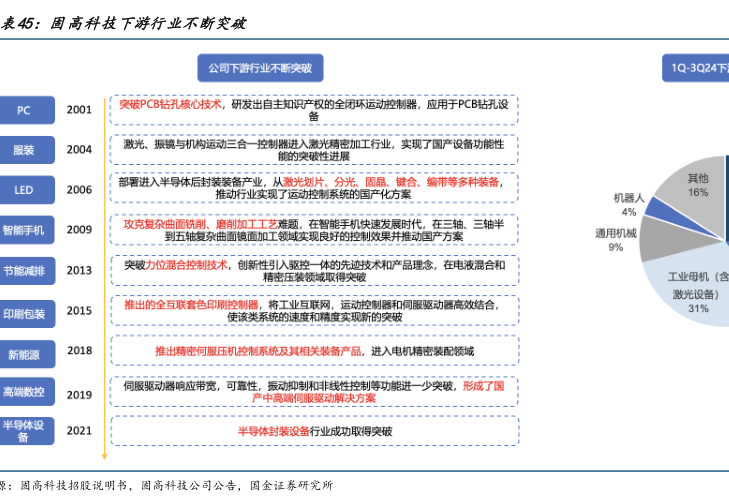Click the 半导体封装设备 red text
This screenshot has width=729, height=498.
tap(273, 431)
